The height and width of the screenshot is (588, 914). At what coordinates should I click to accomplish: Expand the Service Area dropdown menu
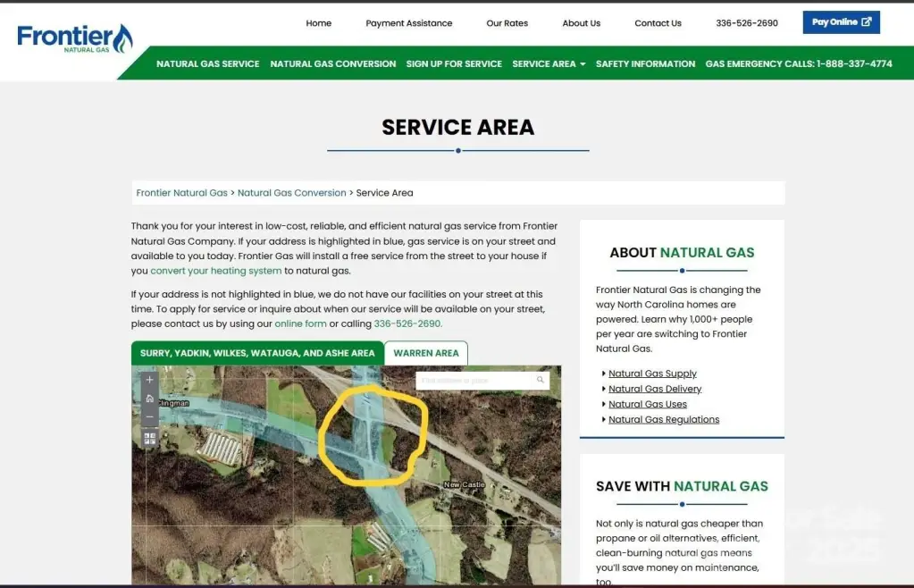click(549, 64)
